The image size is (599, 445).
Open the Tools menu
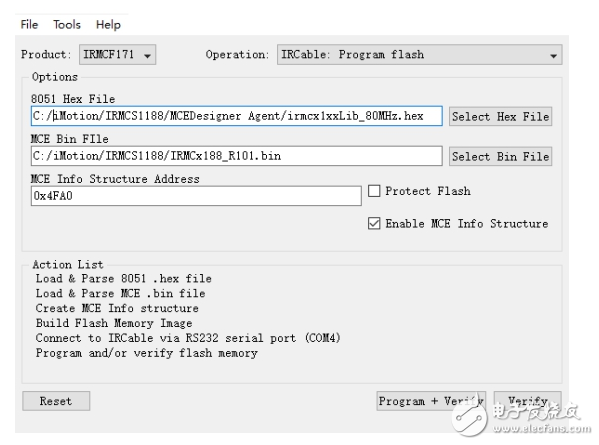coord(67,25)
